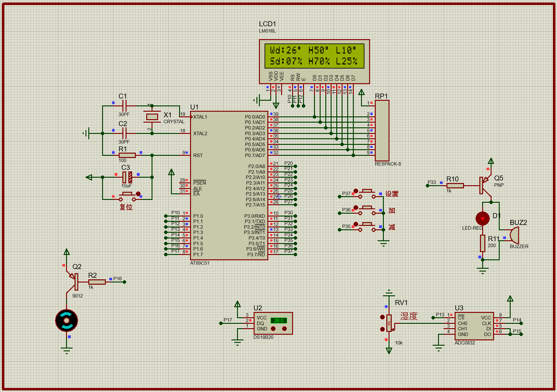This screenshot has height=392, width=557.
Task: Click the DS18B20 26.0 temperature readout
Action: click(278, 320)
